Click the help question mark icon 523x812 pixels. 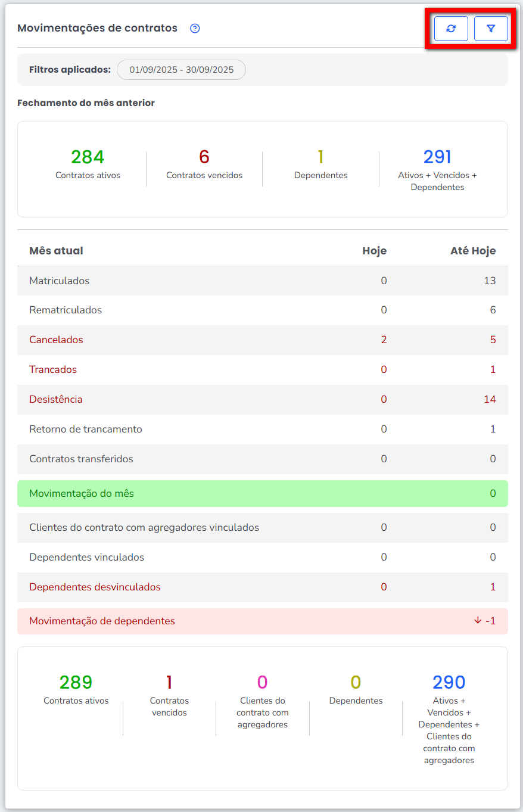point(195,29)
